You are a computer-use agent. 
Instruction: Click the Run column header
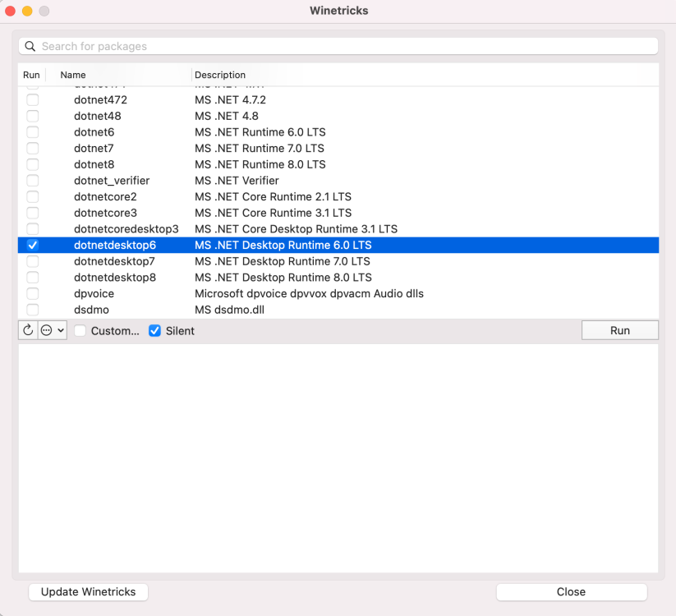[31, 75]
